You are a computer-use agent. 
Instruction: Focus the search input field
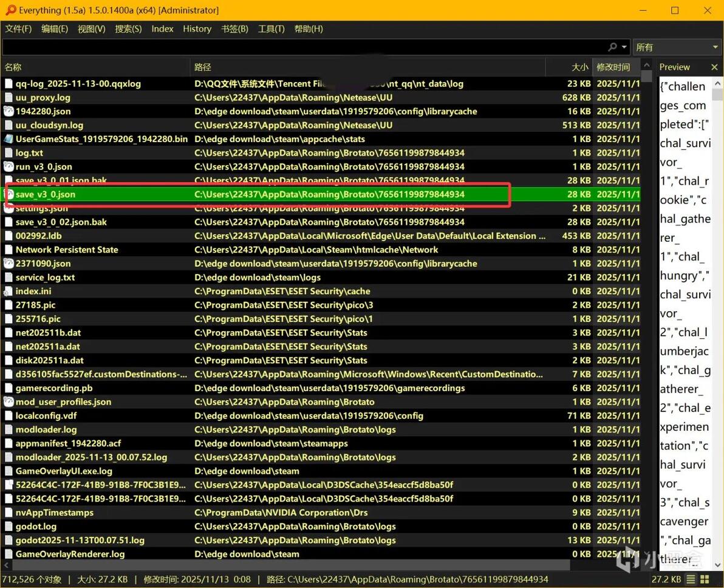pos(305,47)
